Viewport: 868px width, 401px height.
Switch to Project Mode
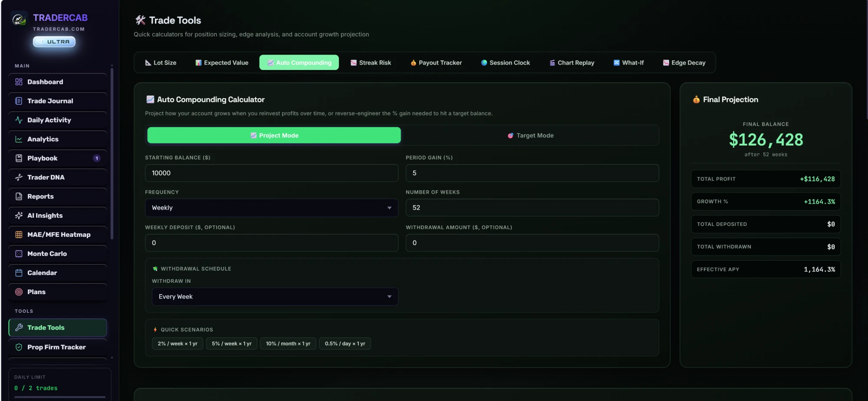coord(274,135)
